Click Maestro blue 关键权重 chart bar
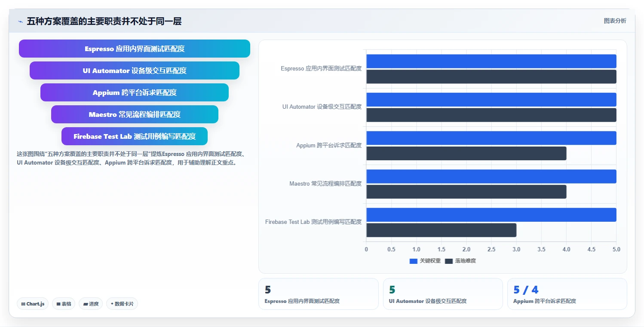 point(491,176)
